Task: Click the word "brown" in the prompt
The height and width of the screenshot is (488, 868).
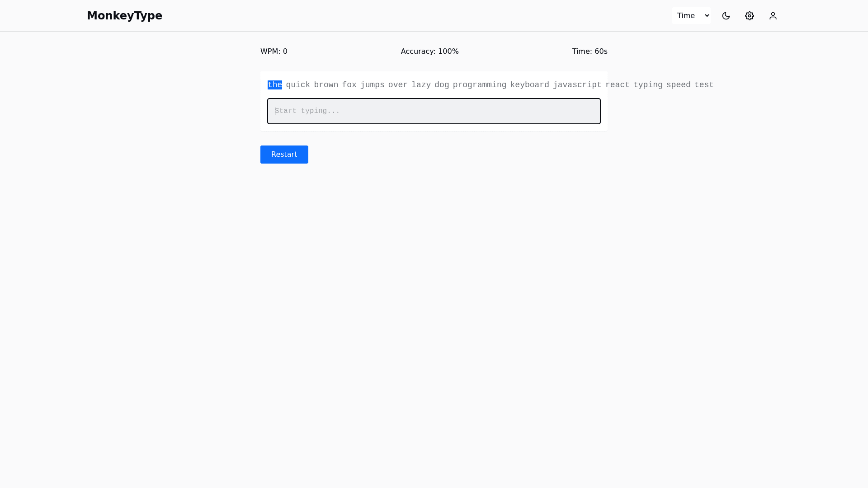Action: click(326, 85)
